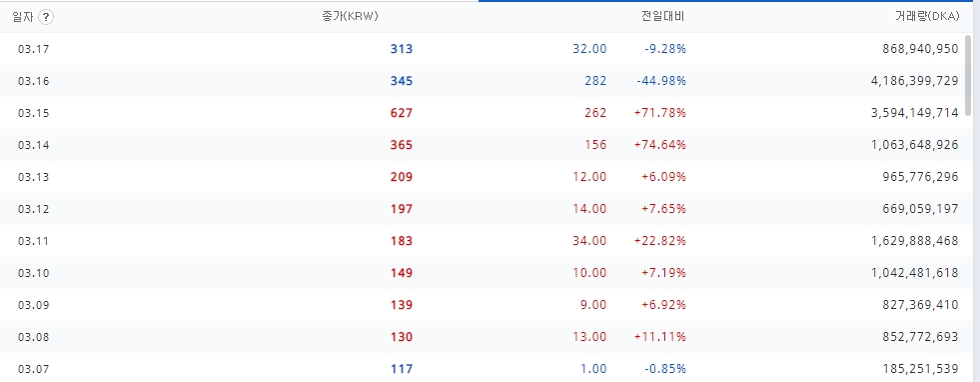Click the volume 1,629,888,468

tap(914, 241)
